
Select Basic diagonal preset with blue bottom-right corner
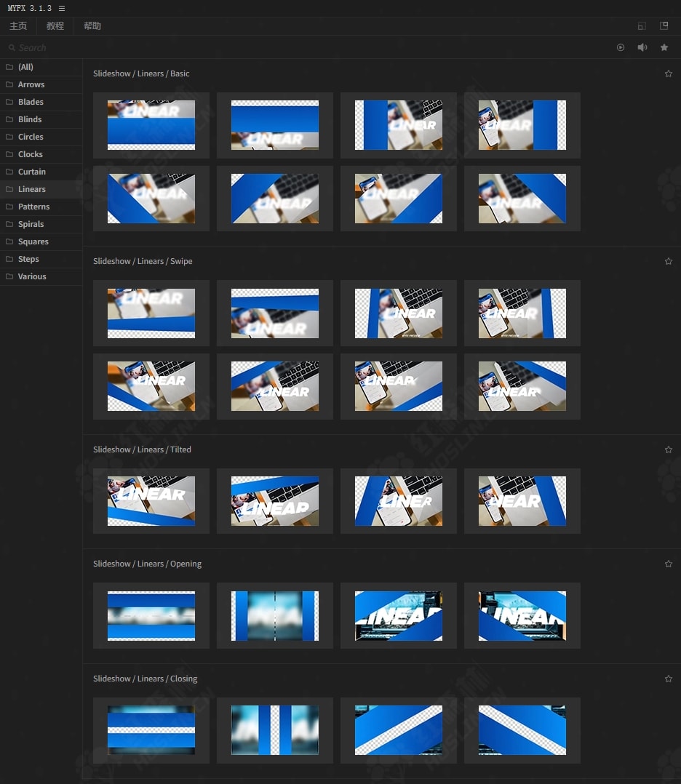[x=398, y=199]
